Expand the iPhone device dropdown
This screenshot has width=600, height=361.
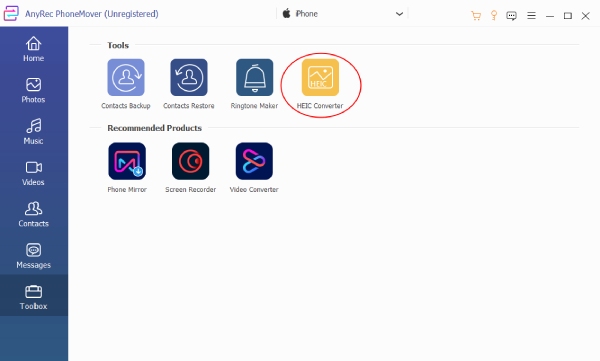(342, 14)
